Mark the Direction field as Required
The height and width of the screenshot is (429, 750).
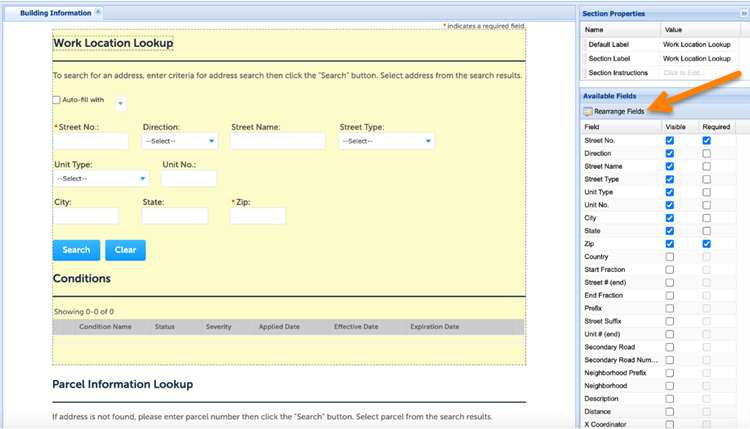pos(706,154)
